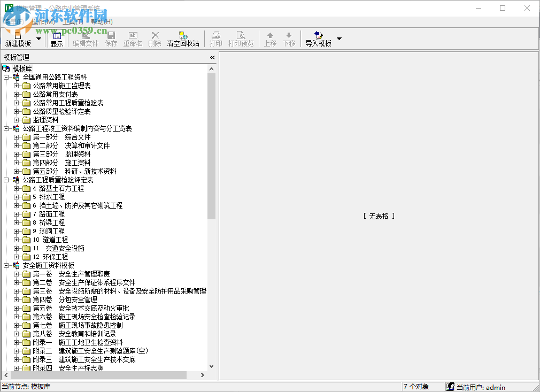Open a file with the 编辑文件 icon
The height and width of the screenshot is (392, 540).
click(85, 35)
